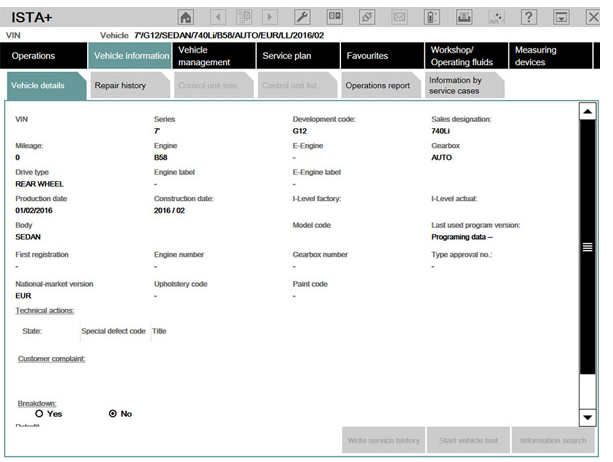Click the Customer complaint heading

[x=52, y=359]
